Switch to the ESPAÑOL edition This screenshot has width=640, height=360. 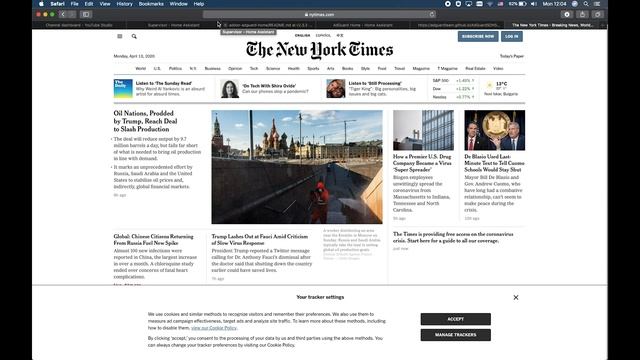point(323,36)
